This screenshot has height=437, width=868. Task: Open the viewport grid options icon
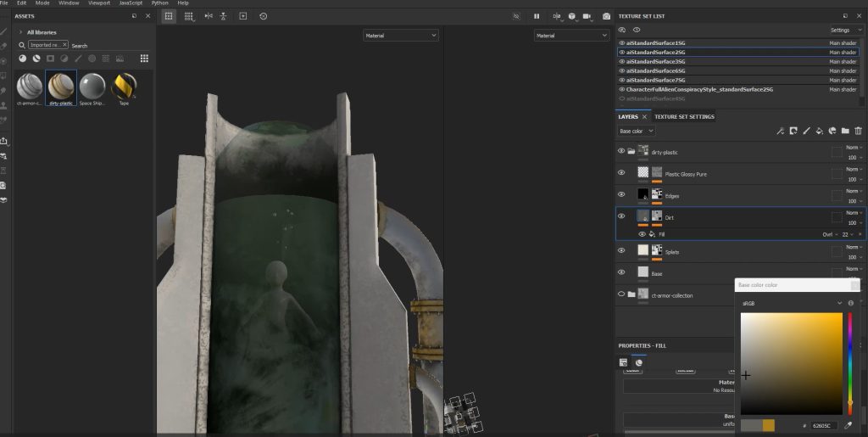(x=189, y=16)
